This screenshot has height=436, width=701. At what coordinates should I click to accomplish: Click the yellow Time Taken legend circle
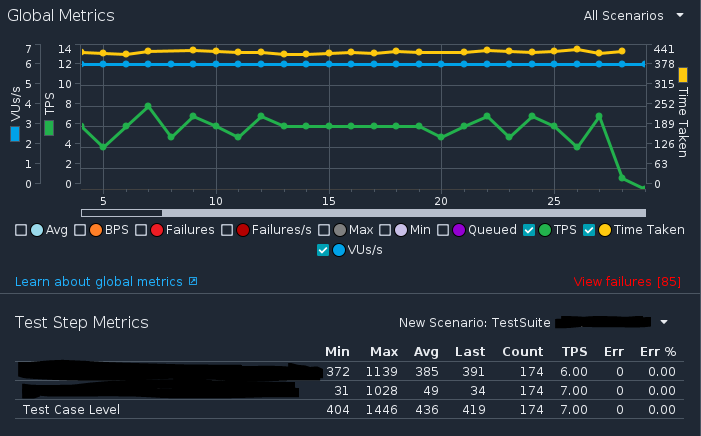click(606, 230)
